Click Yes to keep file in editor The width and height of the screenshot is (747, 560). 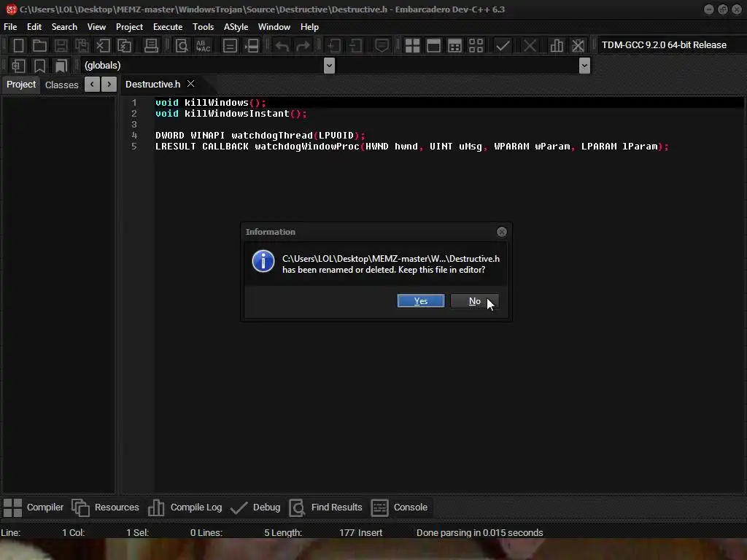[421, 301]
